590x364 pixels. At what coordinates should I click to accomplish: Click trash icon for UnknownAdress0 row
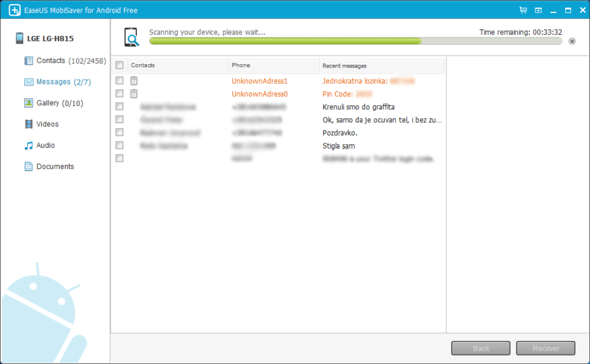[134, 94]
